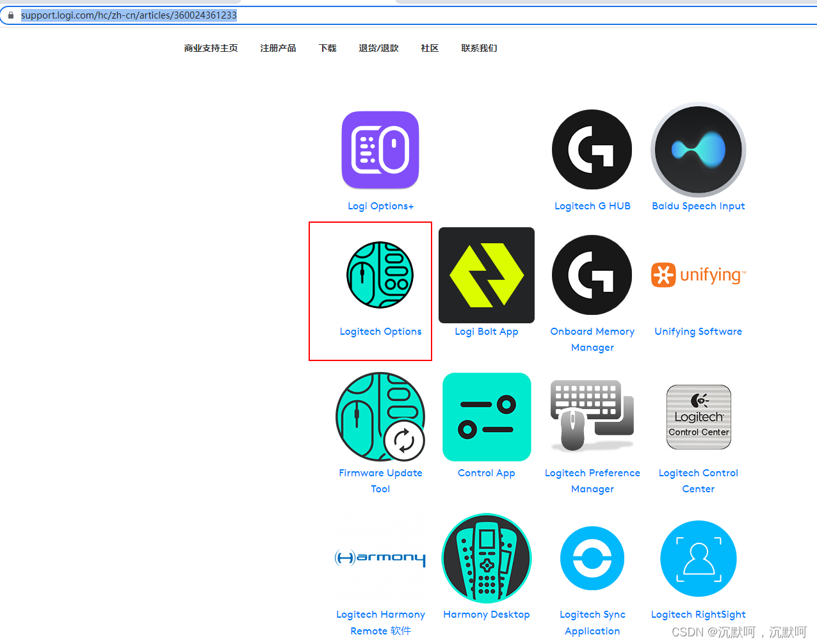Open the Onboard Memory Manager icon

coord(592,275)
